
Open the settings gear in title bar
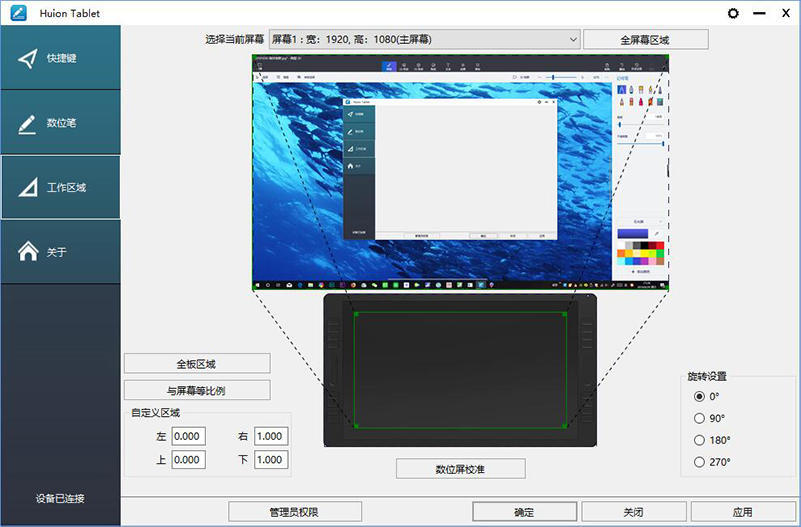click(733, 13)
